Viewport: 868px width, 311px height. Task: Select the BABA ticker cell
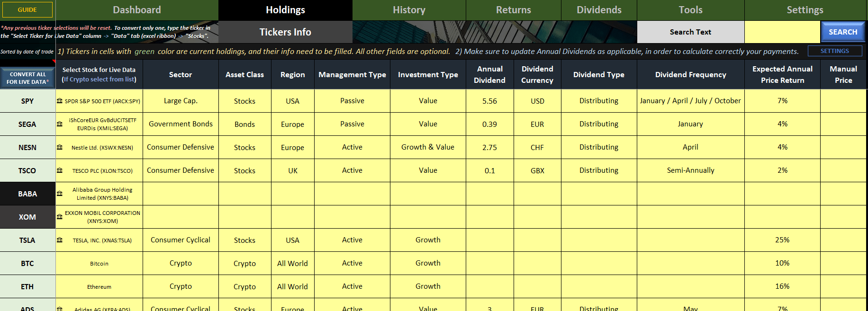coord(27,194)
